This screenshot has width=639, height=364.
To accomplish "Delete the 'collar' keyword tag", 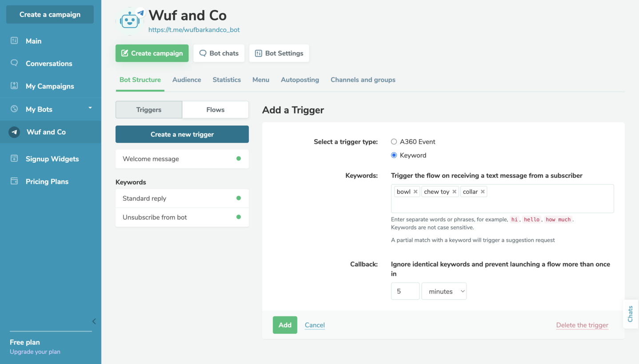I will [x=483, y=192].
